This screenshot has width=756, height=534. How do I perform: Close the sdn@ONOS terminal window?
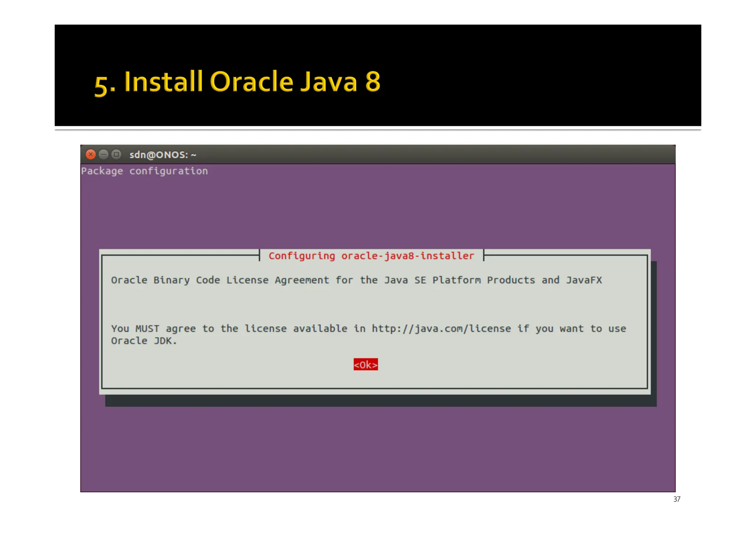click(90, 154)
